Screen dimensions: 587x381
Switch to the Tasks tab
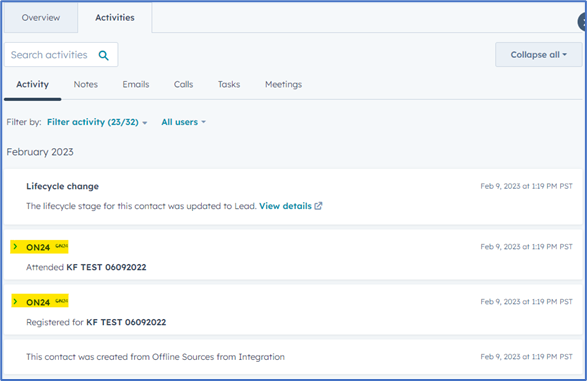(229, 85)
